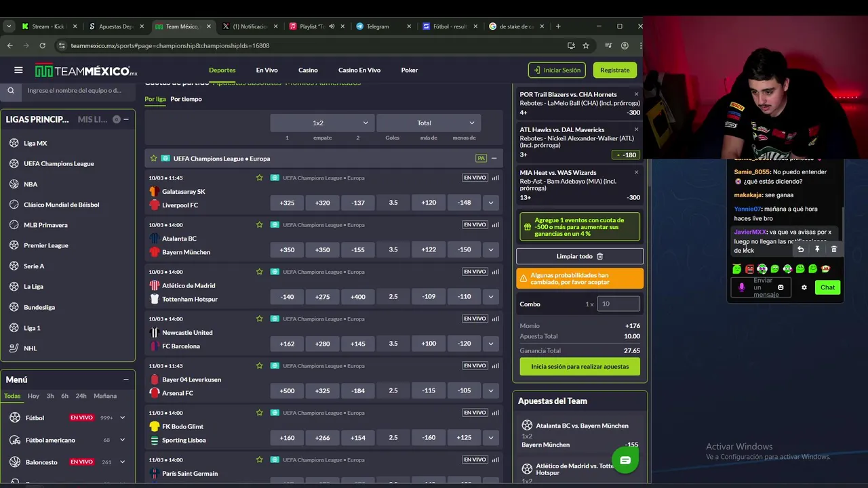Click the Regístrate button

(x=614, y=70)
